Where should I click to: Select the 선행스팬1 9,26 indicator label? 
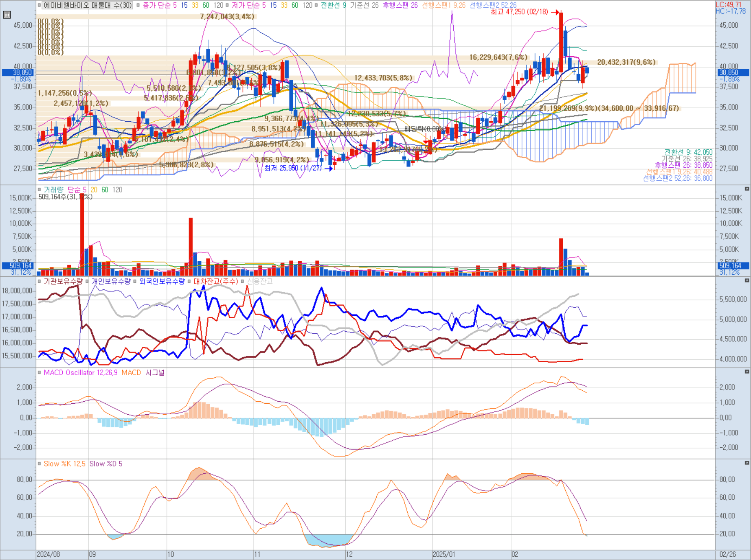click(444, 5)
